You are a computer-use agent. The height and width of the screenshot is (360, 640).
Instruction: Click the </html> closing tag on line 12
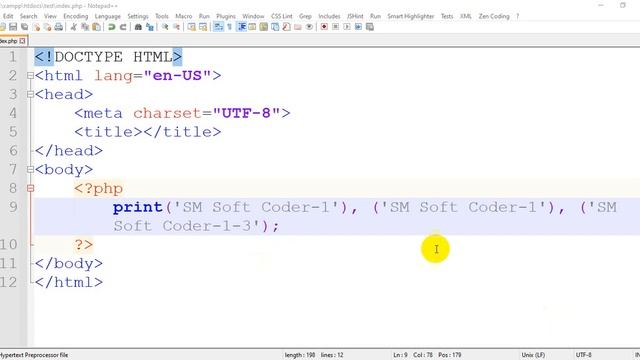tap(69, 282)
